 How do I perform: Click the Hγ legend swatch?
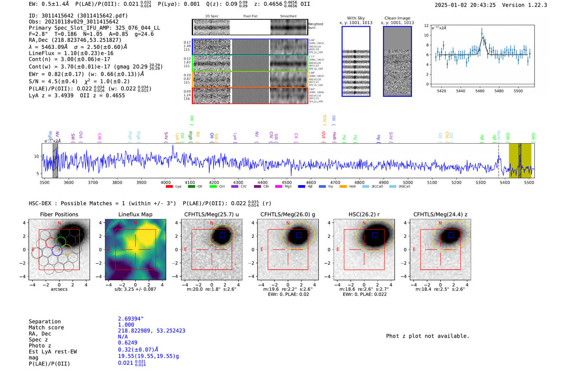(323, 187)
